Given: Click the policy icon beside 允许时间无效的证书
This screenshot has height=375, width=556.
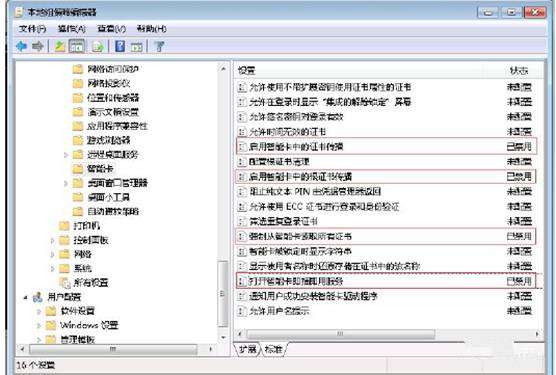Looking at the screenshot, I should coord(241,132).
